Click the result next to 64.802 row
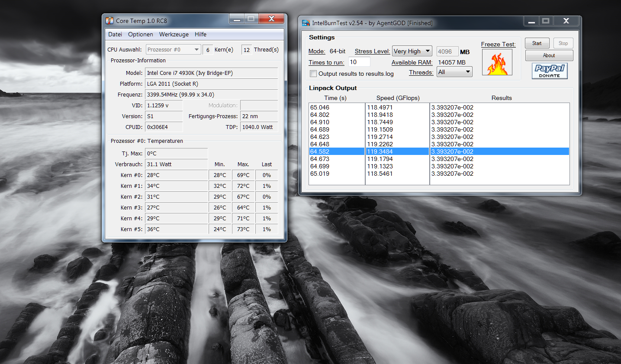This screenshot has height=364, width=621. pos(452,115)
